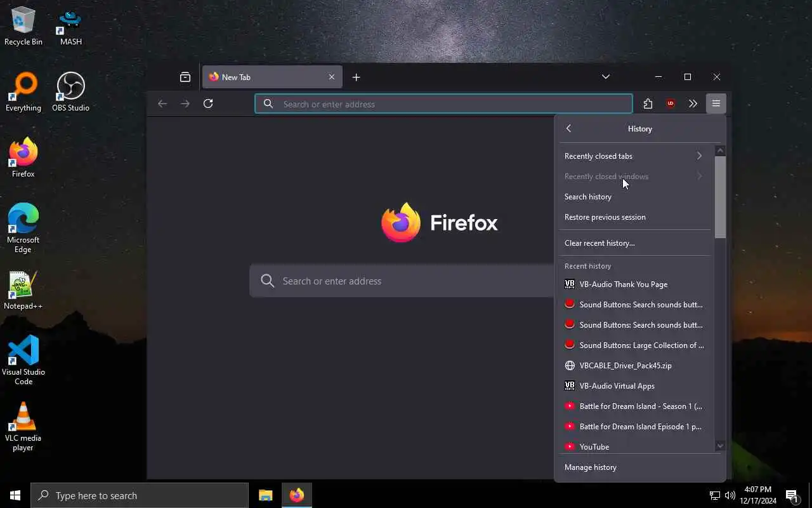Open the network icon in the system tray
Screen dimensions: 812x508
[x=714, y=495]
